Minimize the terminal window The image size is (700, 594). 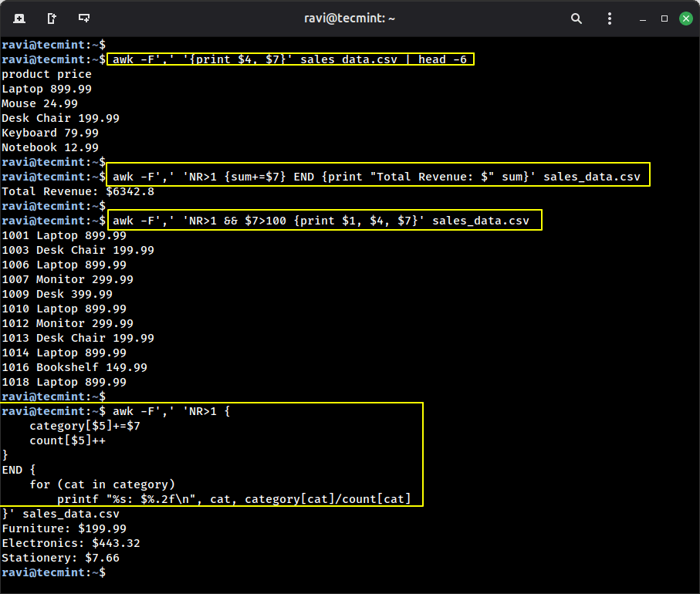pyautogui.click(x=642, y=18)
